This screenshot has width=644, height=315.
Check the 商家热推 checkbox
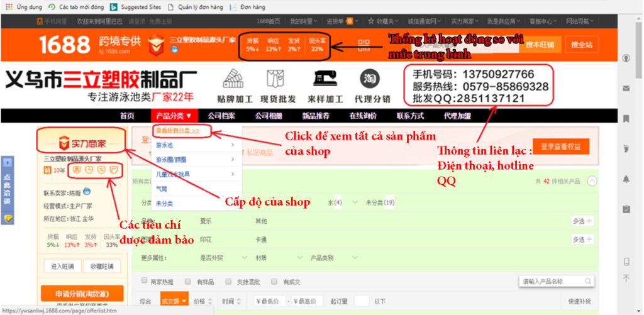[144, 281]
